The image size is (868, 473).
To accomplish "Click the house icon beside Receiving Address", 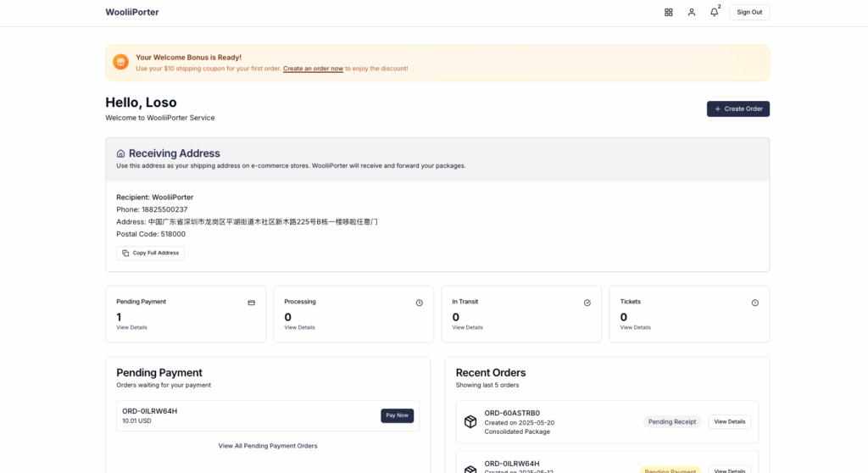I will (120, 153).
